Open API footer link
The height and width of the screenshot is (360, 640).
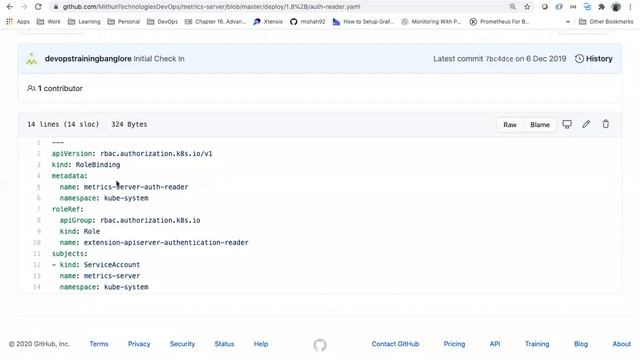click(495, 344)
